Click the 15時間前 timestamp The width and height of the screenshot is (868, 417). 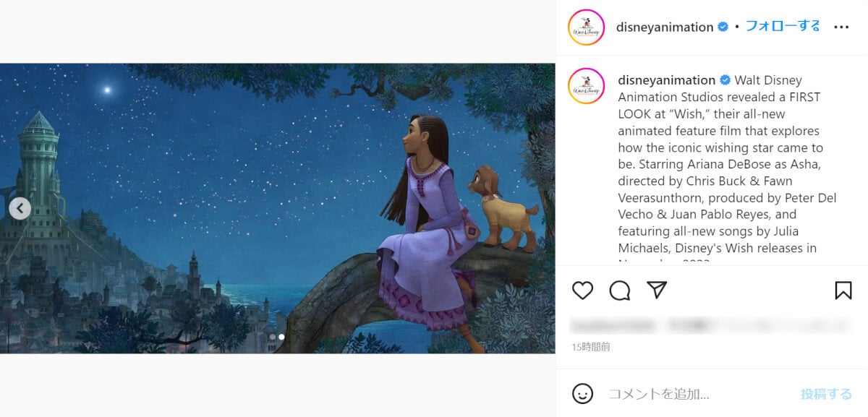[591, 347]
